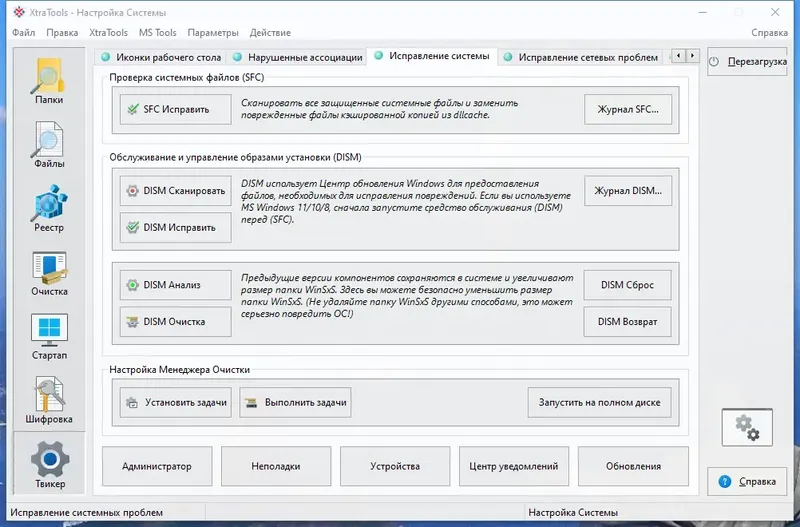Screen dimensions: 800x527
Task: Click the Перезагрузка button
Action: tap(747, 62)
